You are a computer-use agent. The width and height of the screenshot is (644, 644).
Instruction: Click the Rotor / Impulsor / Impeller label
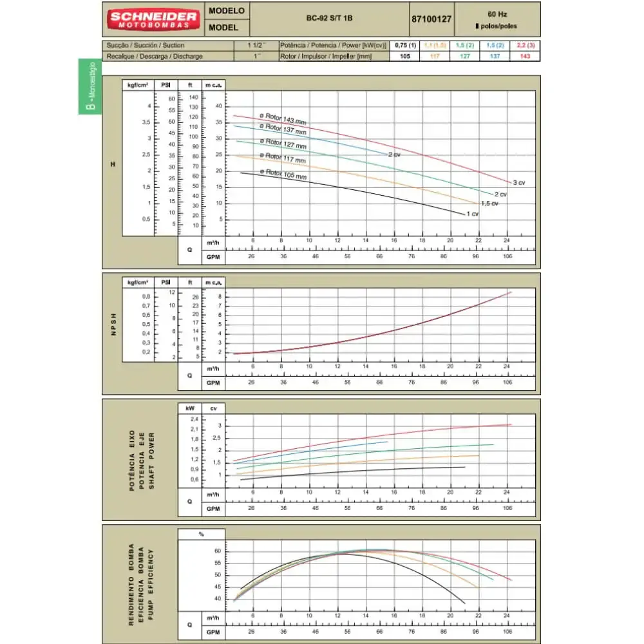[326, 56]
